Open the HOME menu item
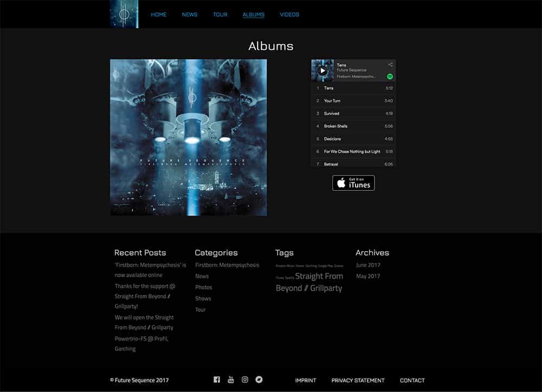Viewport: 542px width, 392px height. pos(159,15)
